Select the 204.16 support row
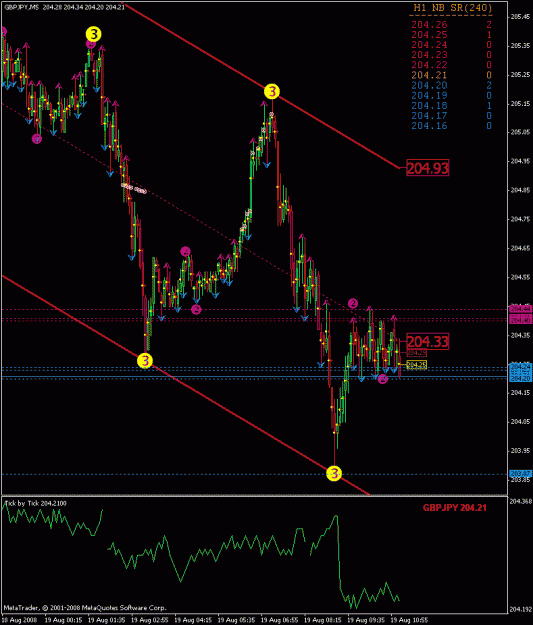The image size is (533, 625). [451, 126]
